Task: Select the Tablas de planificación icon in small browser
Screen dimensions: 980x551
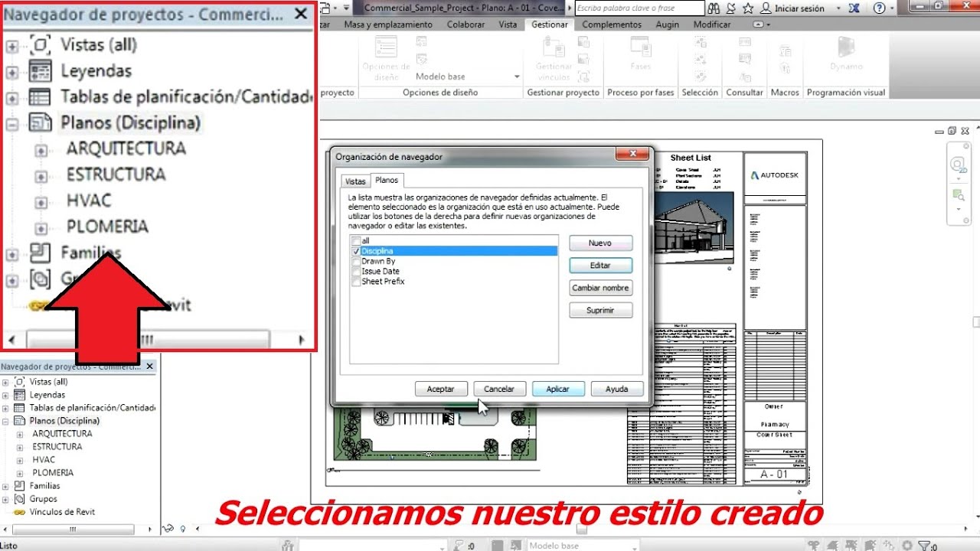Action: point(20,408)
